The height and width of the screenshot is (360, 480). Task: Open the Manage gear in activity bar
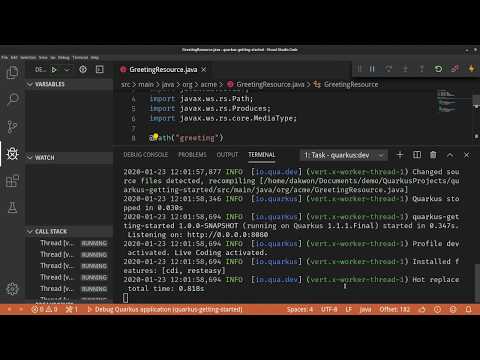(12, 289)
